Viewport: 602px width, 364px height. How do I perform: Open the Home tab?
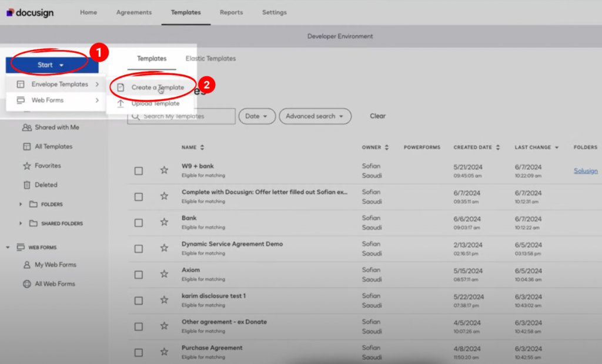tap(88, 12)
